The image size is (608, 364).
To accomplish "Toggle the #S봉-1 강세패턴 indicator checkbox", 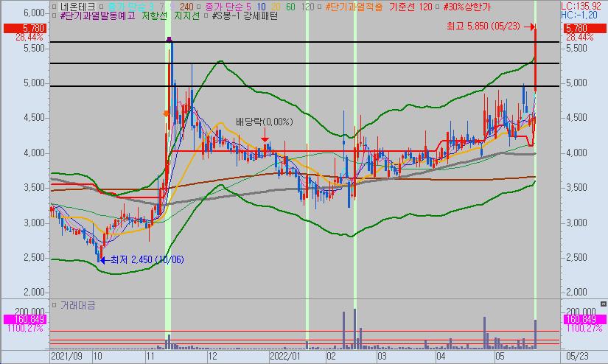I will tap(206, 16).
